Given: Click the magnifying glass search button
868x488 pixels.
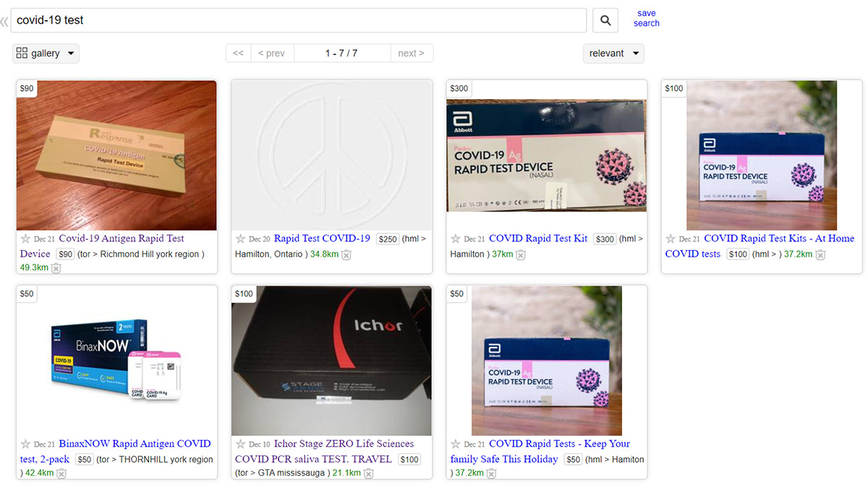Looking at the screenshot, I should click(605, 20).
